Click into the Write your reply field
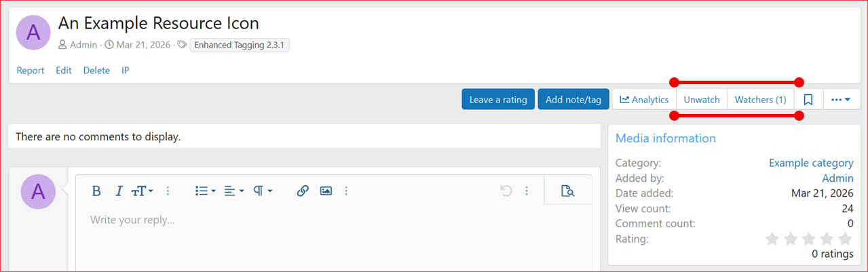This screenshot has width=868, height=272. point(333,220)
